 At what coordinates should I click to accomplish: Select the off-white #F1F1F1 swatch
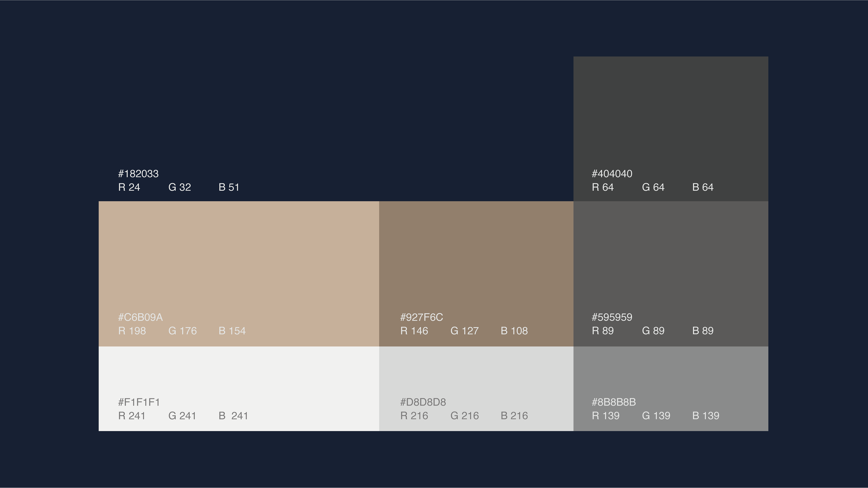238,389
